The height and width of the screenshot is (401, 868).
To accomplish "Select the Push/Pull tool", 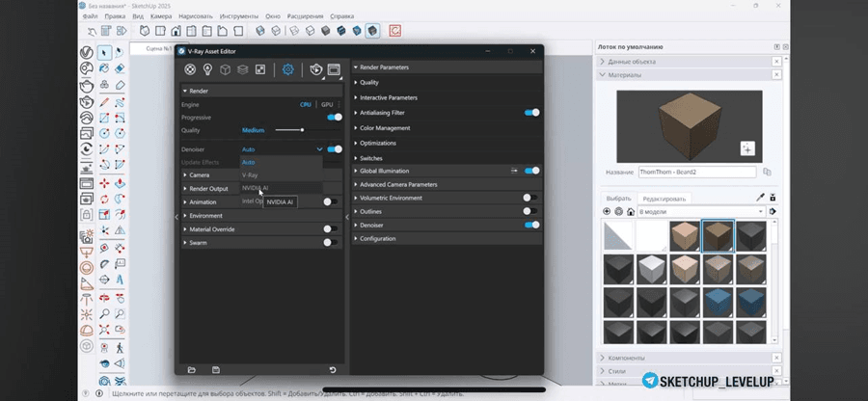I will 120,183.
